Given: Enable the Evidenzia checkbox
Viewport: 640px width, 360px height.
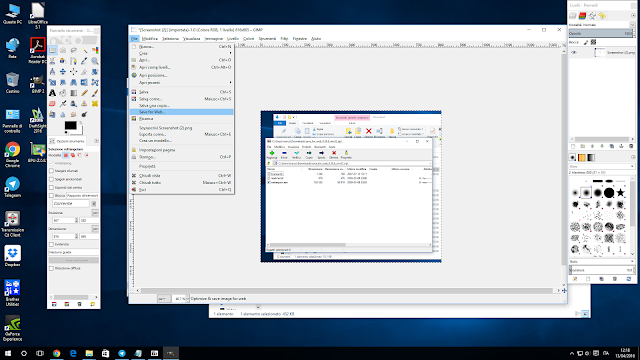Looking at the screenshot, I should click(51, 244).
